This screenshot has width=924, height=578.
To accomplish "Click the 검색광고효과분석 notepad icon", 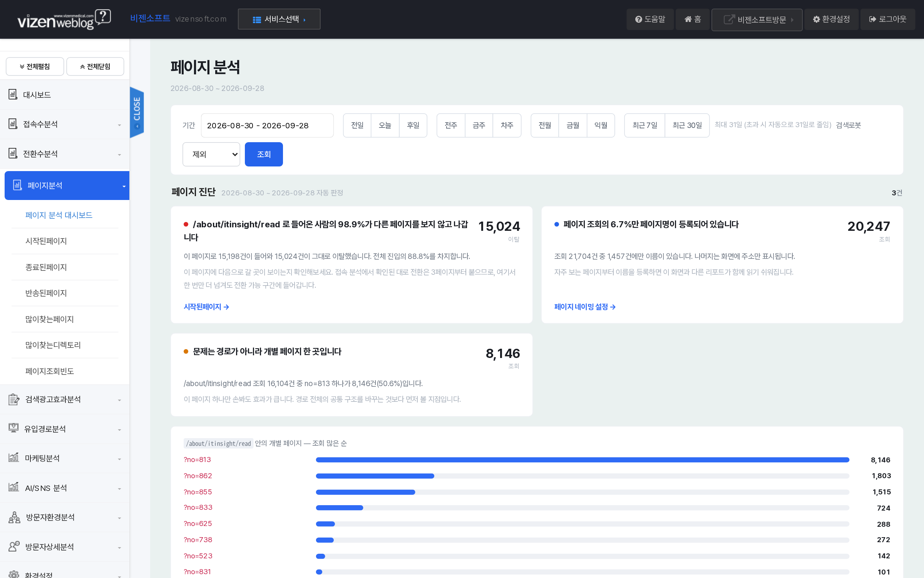I will pos(14,399).
